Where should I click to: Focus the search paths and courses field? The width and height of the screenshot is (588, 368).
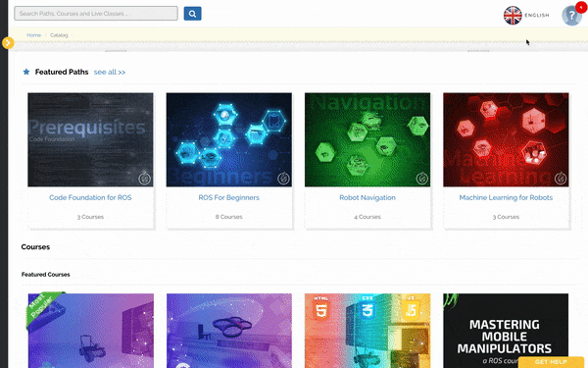click(x=96, y=14)
